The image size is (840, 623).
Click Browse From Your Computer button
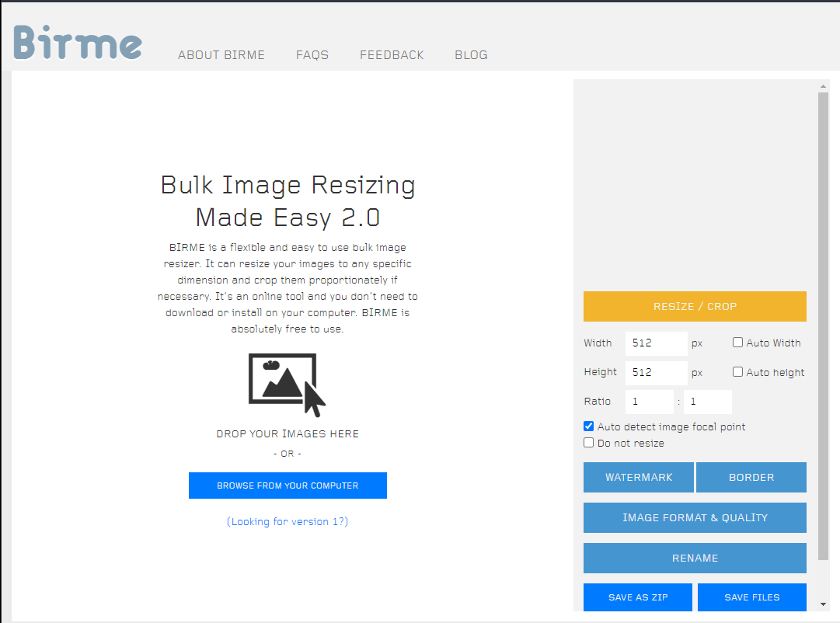point(288,486)
